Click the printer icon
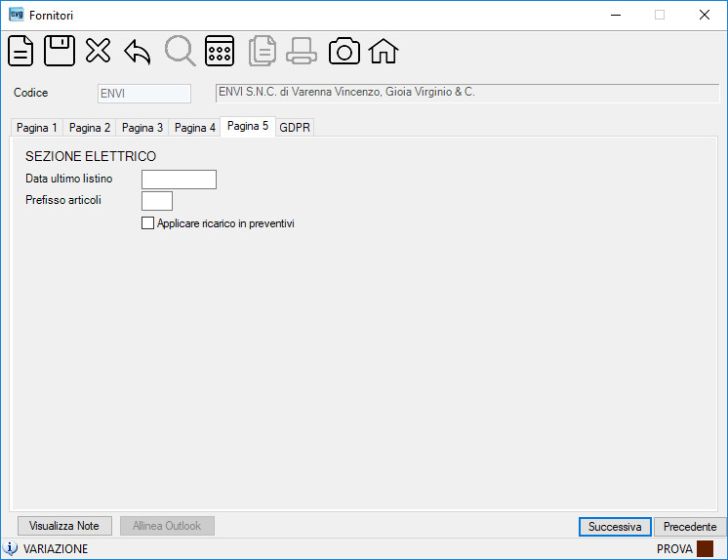 302,51
